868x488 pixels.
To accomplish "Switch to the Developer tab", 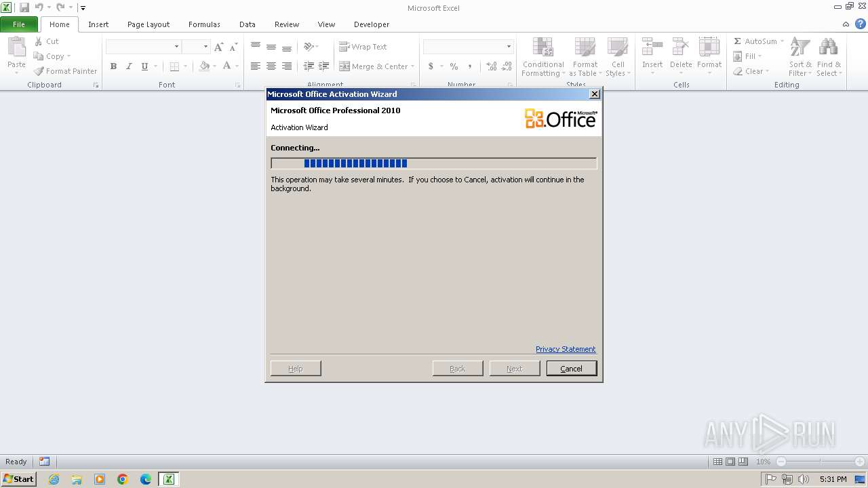I will (372, 24).
